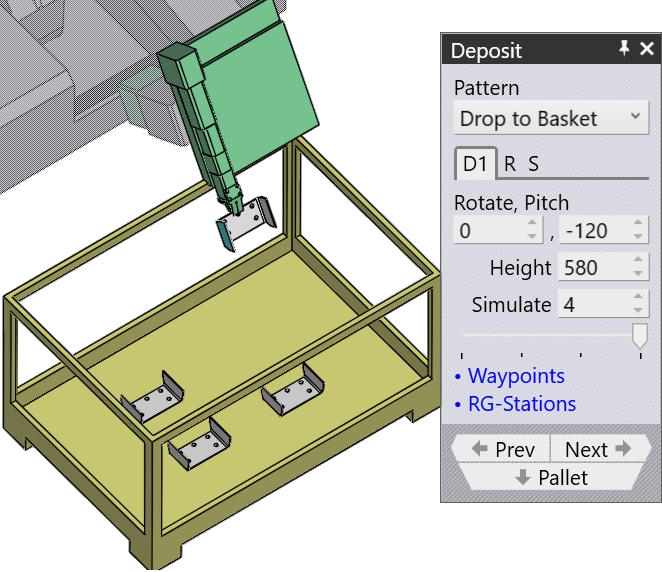Decrease the Rotate value with down arrow
Screen dimensions: 662x572
[533, 237]
